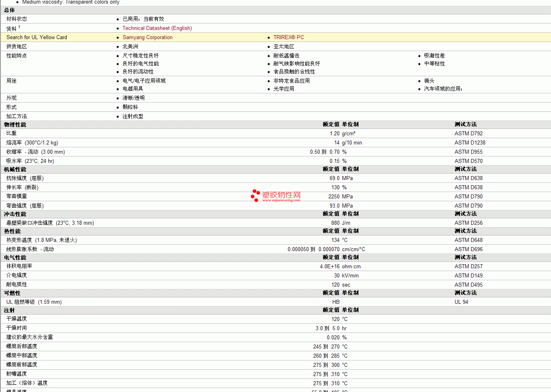The width and height of the screenshot is (551, 392).
Task: Select the 良好的电气性能 feature
Action: [141, 64]
